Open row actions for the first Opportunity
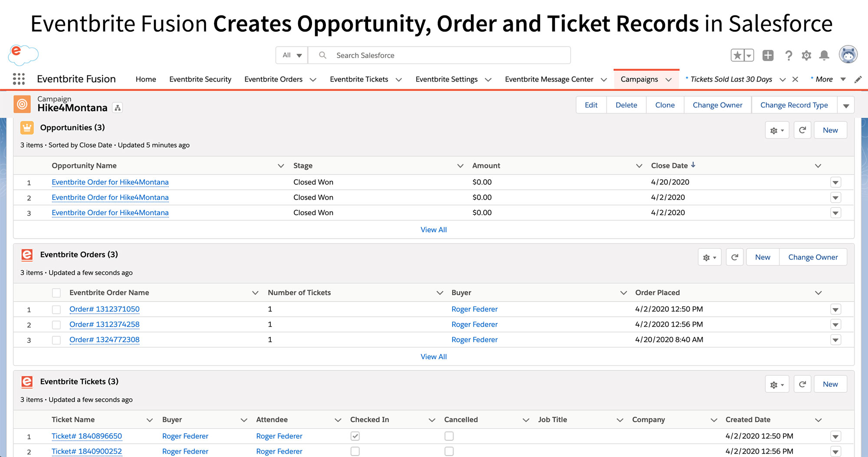Viewport: 868px width, 457px height. point(835,182)
